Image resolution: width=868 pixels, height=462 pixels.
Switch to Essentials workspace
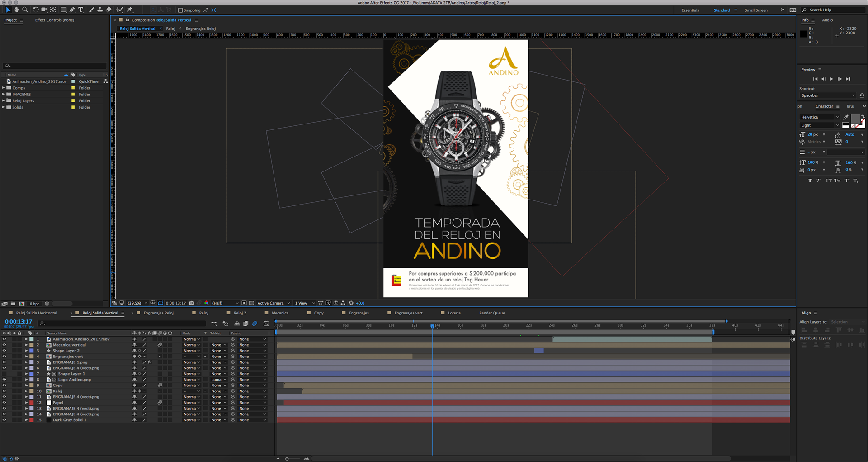tap(690, 10)
